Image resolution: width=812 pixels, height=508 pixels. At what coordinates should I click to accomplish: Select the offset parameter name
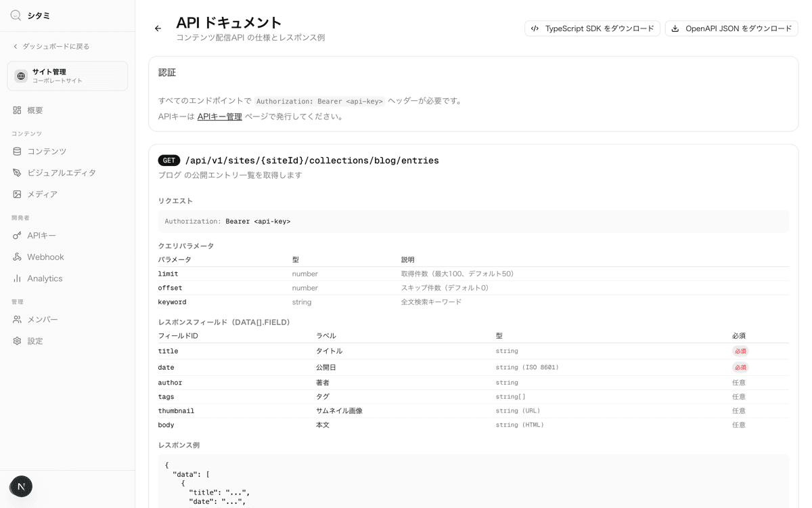click(x=171, y=288)
